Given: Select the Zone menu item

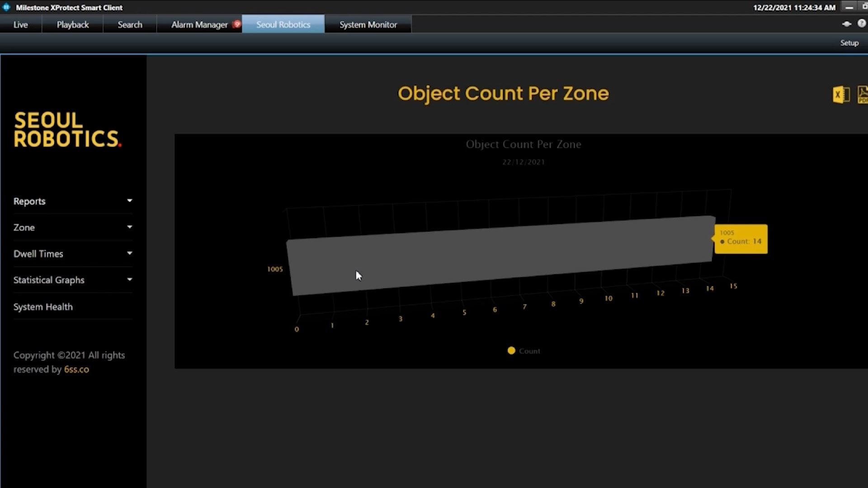Looking at the screenshot, I should pyautogui.click(x=72, y=227).
